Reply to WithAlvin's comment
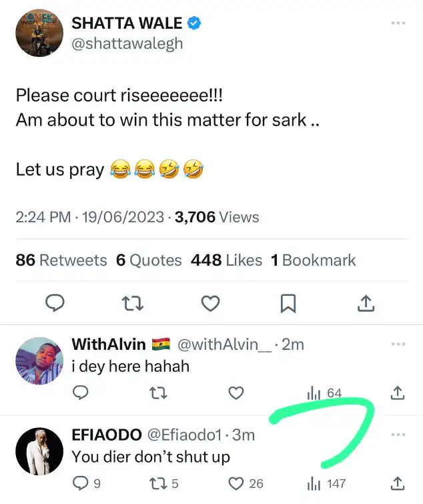423x504 pixels. pyautogui.click(x=80, y=393)
